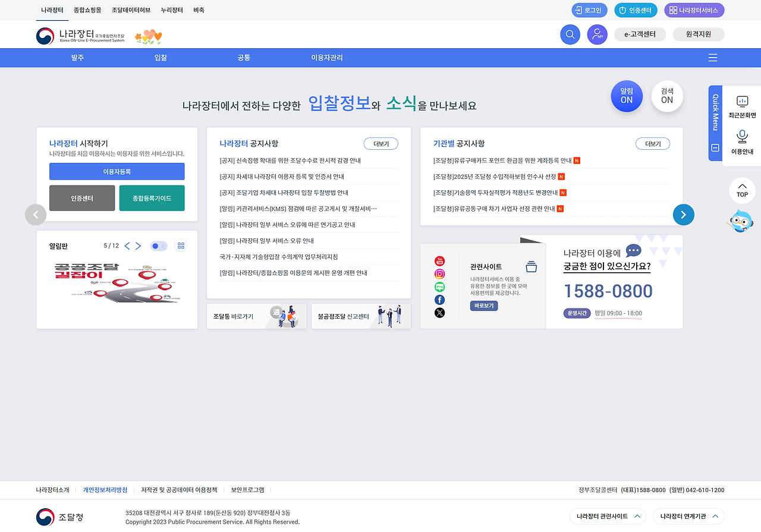Open the 입찰 menu

tap(161, 58)
